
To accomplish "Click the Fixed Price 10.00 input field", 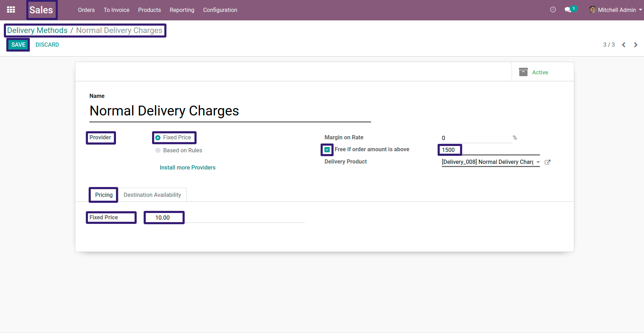I will (x=229, y=218).
